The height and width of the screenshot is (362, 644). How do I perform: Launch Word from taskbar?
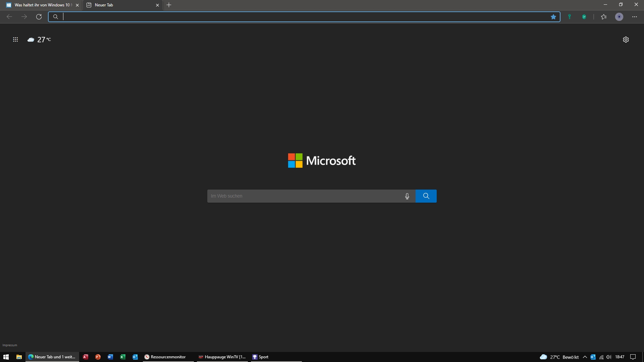[110, 357]
